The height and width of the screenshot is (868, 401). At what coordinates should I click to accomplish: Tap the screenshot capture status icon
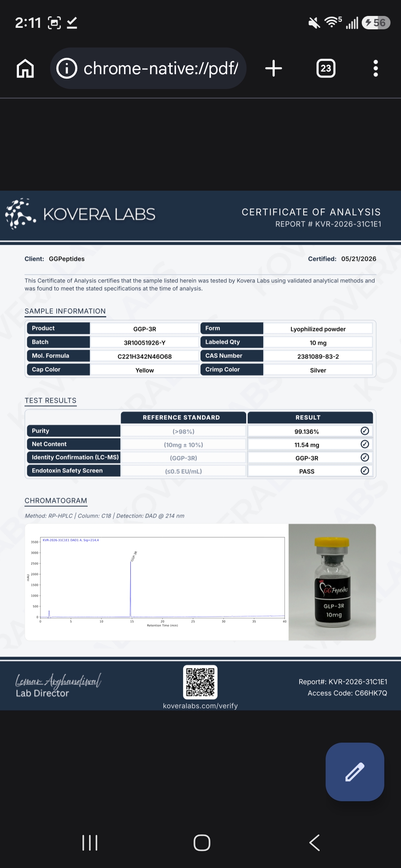55,23
